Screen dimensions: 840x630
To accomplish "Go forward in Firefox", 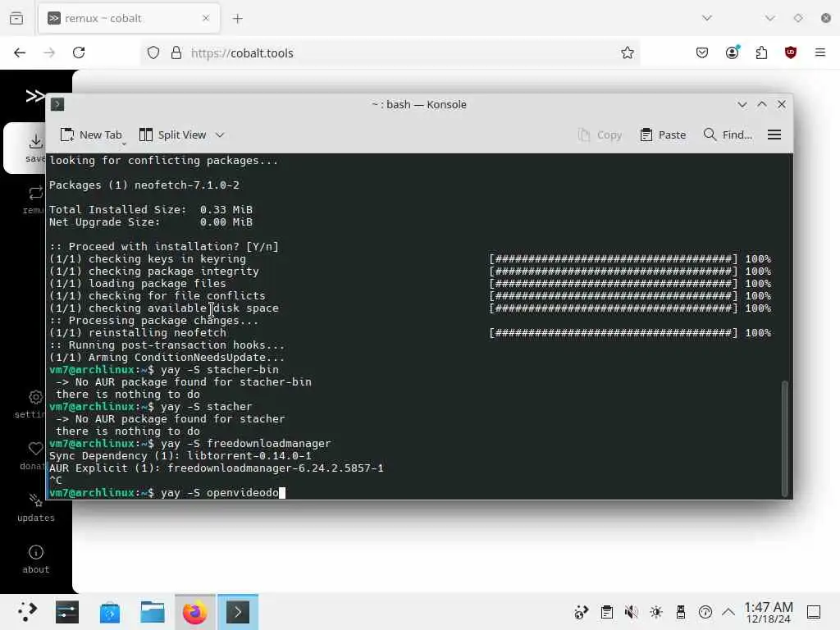I will (49, 52).
